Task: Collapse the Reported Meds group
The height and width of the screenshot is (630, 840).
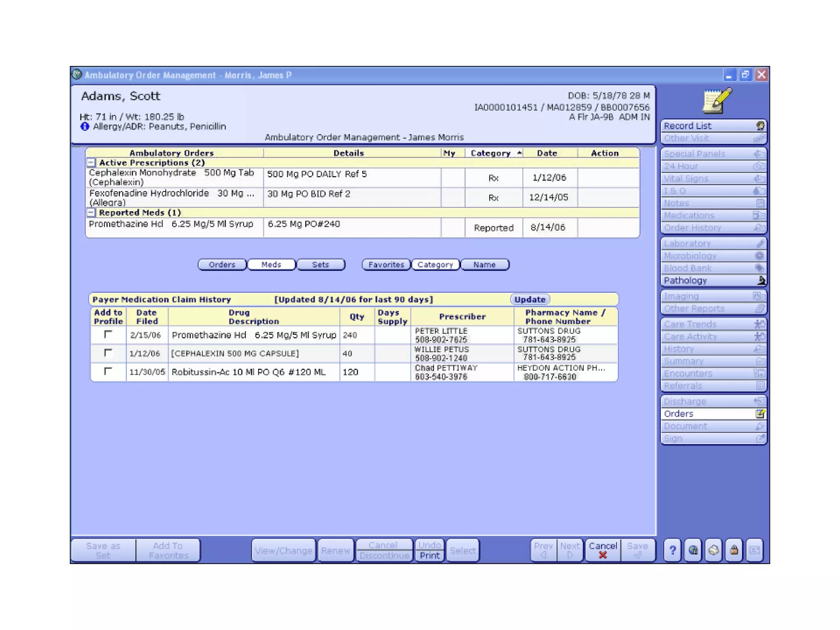Action: point(91,212)
